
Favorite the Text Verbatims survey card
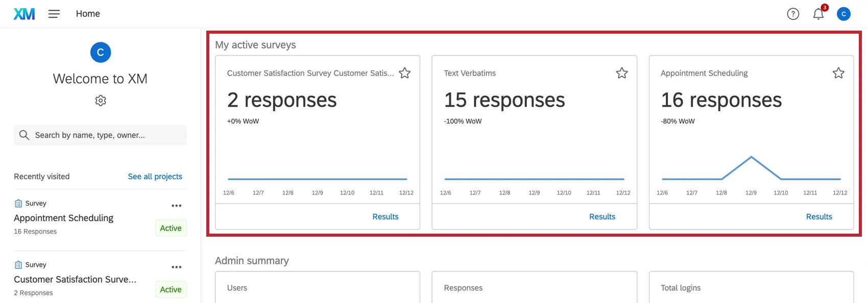click(x=622, y=73)
